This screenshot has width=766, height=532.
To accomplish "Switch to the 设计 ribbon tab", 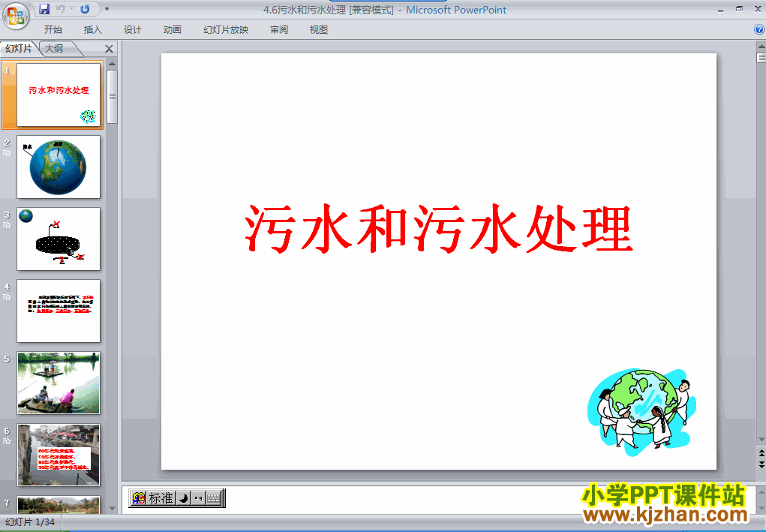I will pyautogui.click(x=132, y=30).
